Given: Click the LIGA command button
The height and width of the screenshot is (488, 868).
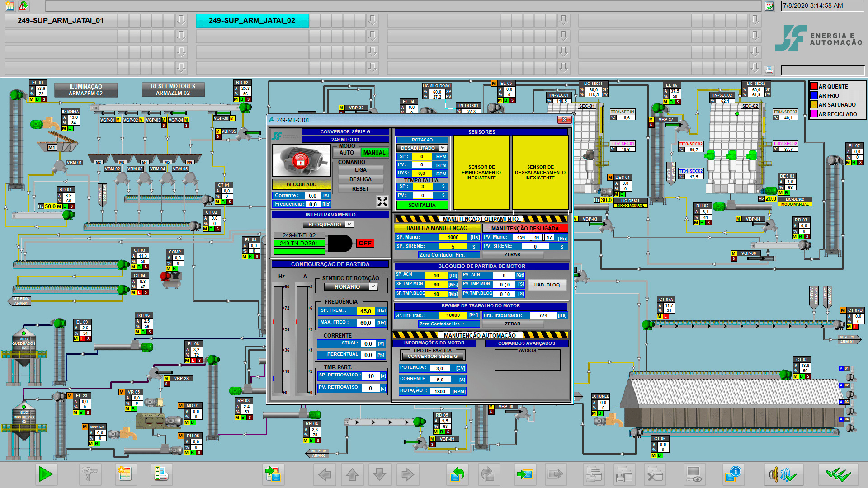Looking at the screenshot, I should tap(361, 170).
